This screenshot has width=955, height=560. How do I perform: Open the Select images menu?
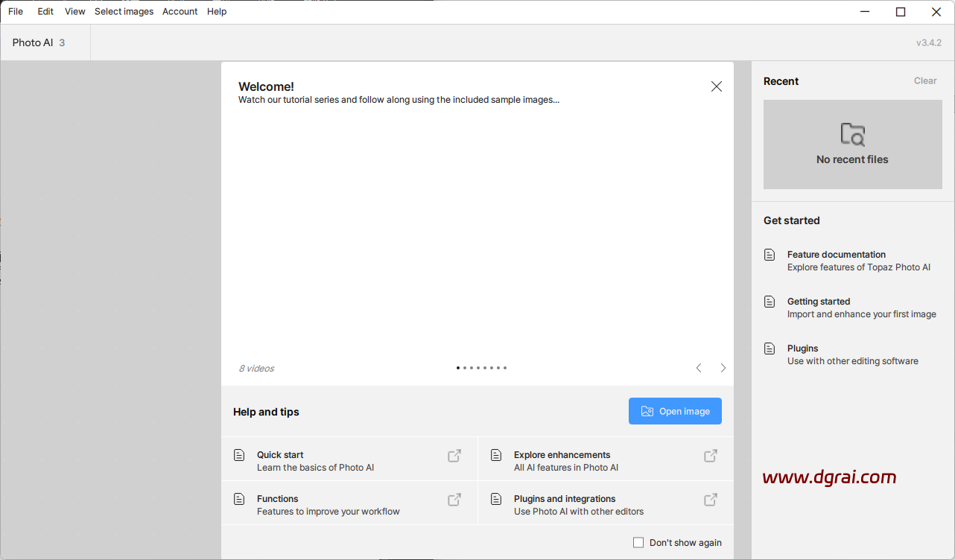(124, 11)
